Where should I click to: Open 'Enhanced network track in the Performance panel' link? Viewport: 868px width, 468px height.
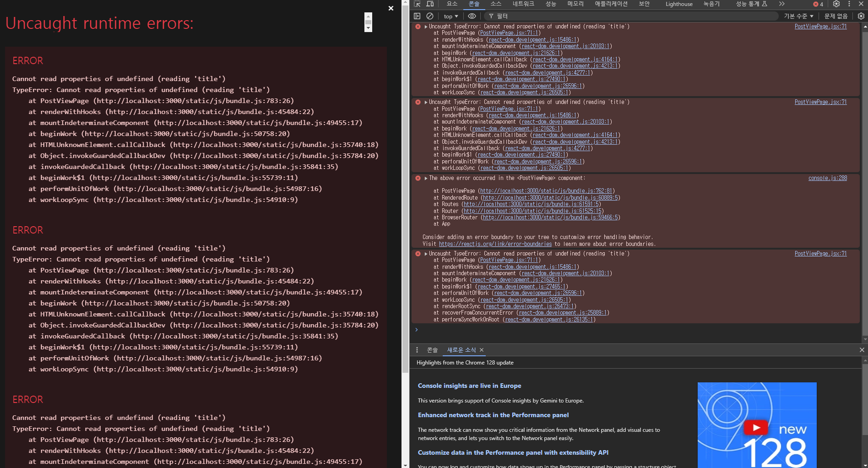pos(493,415)
